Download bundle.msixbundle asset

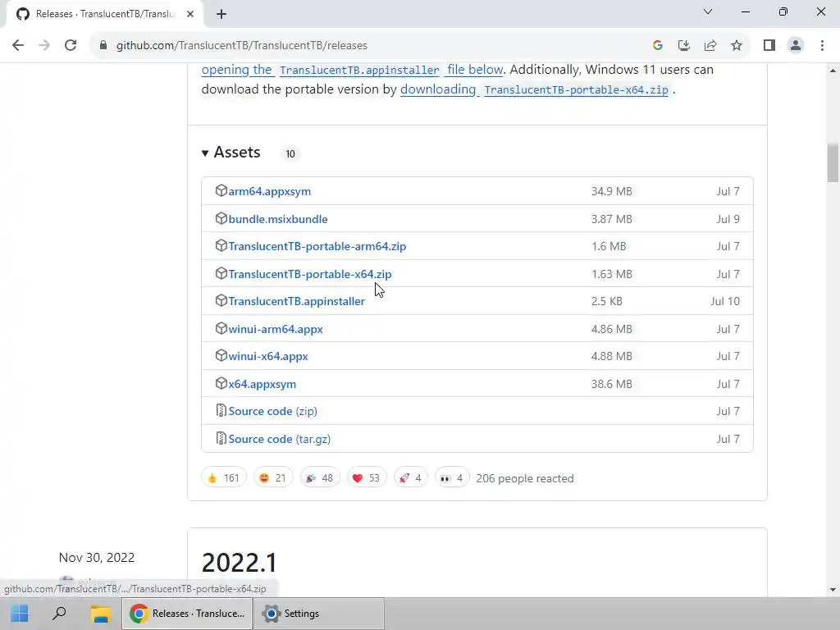[278, 219]
